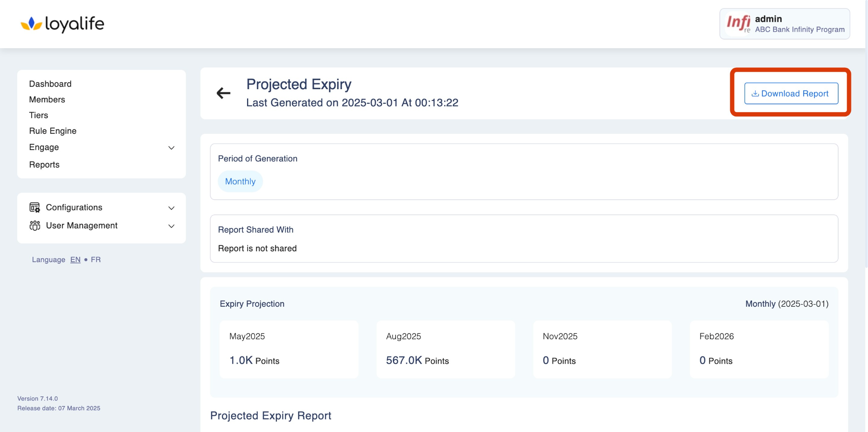Expand the Configurations chevron
The height and width of the screenshot is (432, 868).
tap(171, 208)
